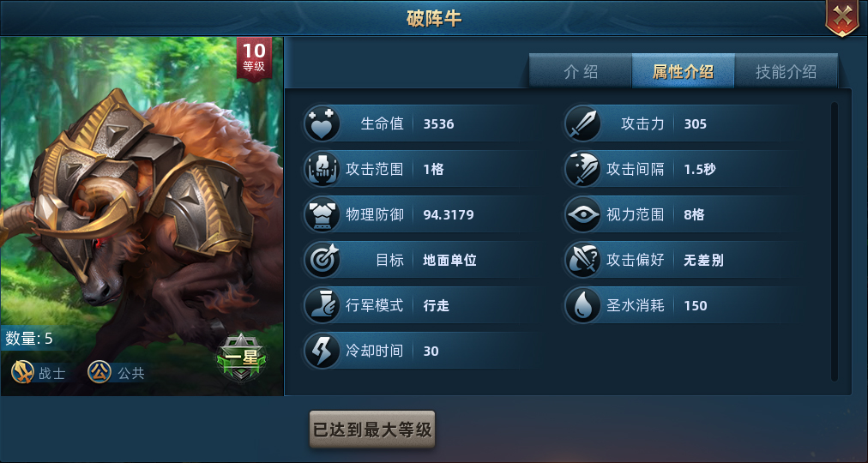Click the heart icon for 生命值
868x463 pixels.
click(x=322, y=124)
